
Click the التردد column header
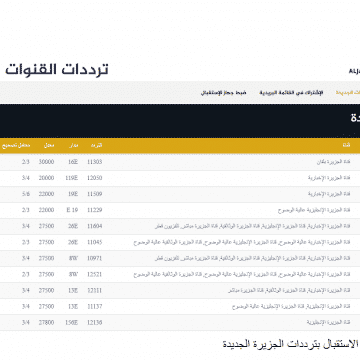click(96, 146)
